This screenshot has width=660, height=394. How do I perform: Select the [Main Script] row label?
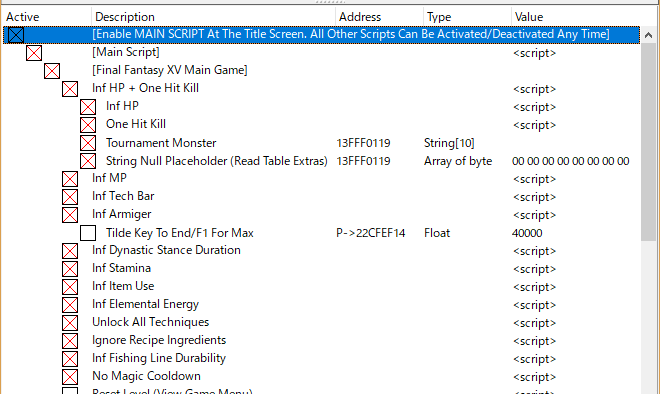tap(126, 52)
